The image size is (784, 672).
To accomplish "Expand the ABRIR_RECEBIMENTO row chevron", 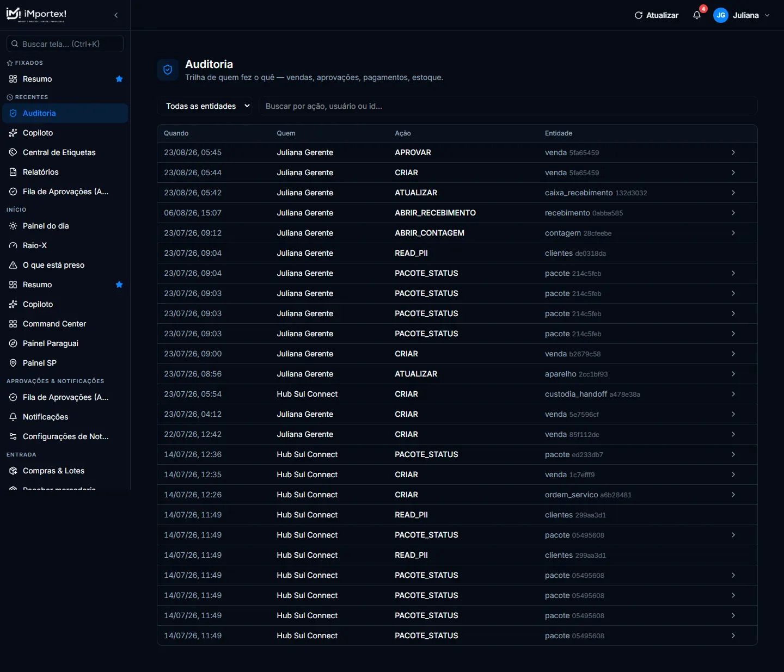I will tap(733, 213).
